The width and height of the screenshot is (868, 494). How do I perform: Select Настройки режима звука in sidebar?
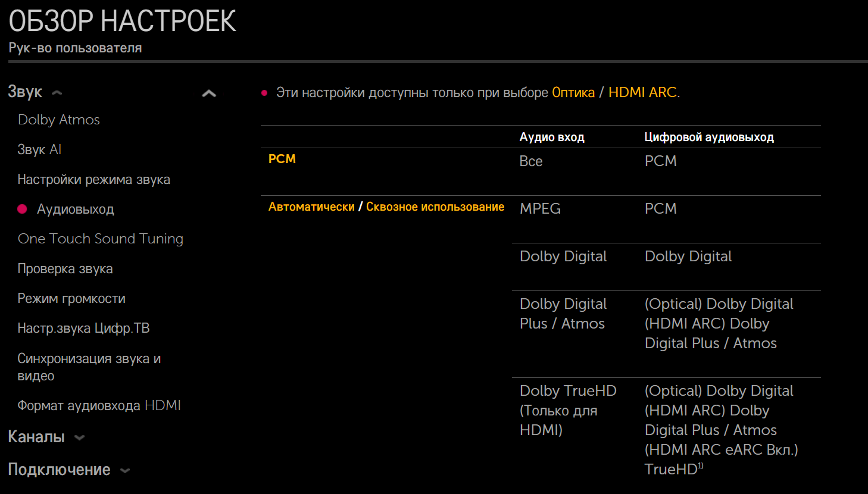tap(93, 179)
